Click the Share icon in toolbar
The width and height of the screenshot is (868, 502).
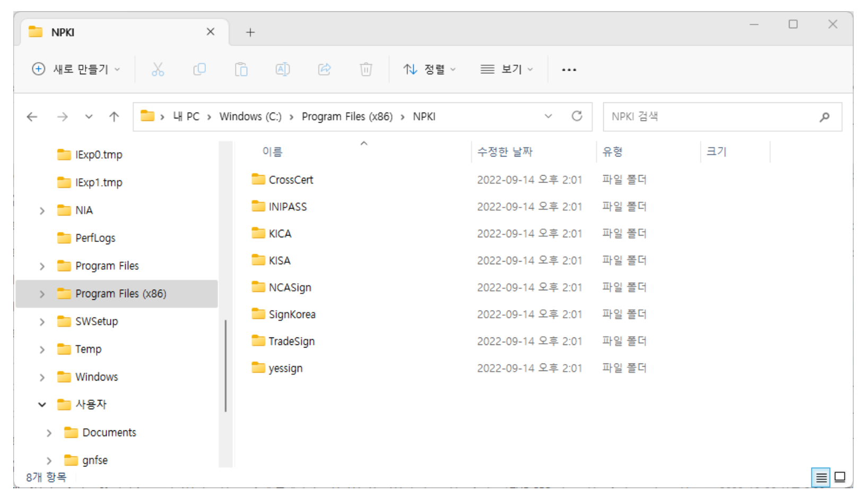pos(324,70)
